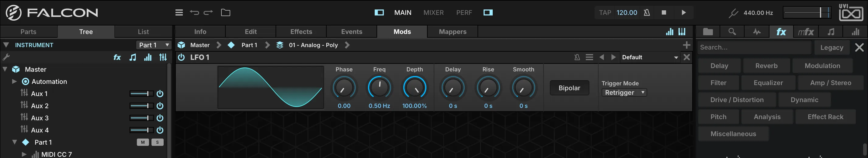
Task: Solo Part 1 with S button
Action: click(x=157, y=142)
